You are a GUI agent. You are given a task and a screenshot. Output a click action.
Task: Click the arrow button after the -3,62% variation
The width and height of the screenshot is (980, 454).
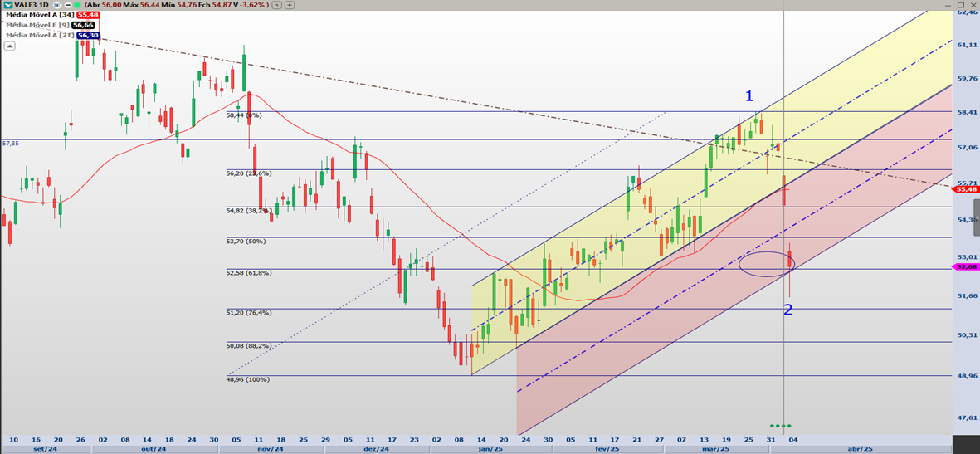click(276, 5)
